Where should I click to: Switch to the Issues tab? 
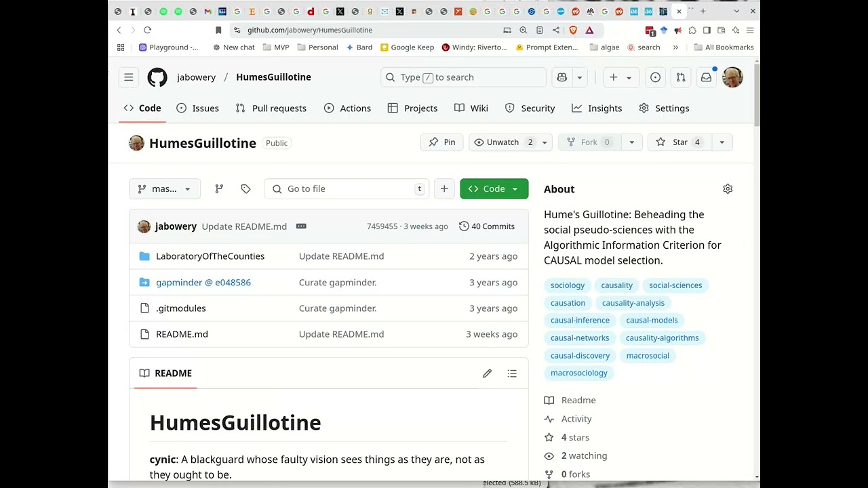click(197, 108)
